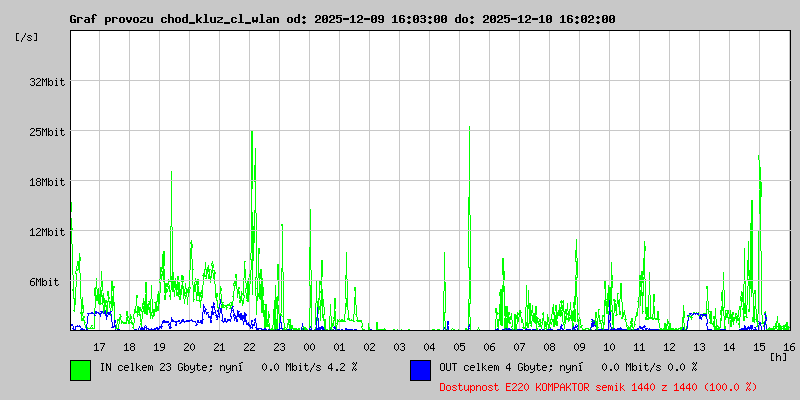Select the '6Mbit' y-axis label
The image size is (800, 400).
[44, 282]
